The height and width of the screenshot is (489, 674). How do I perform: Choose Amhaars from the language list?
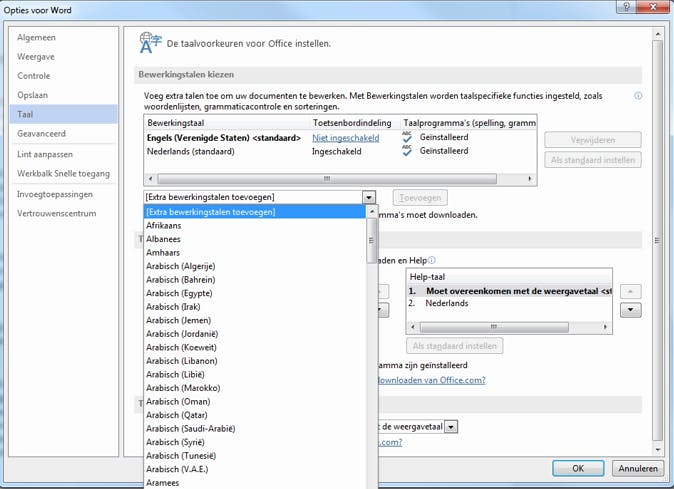tap(255, 253)
